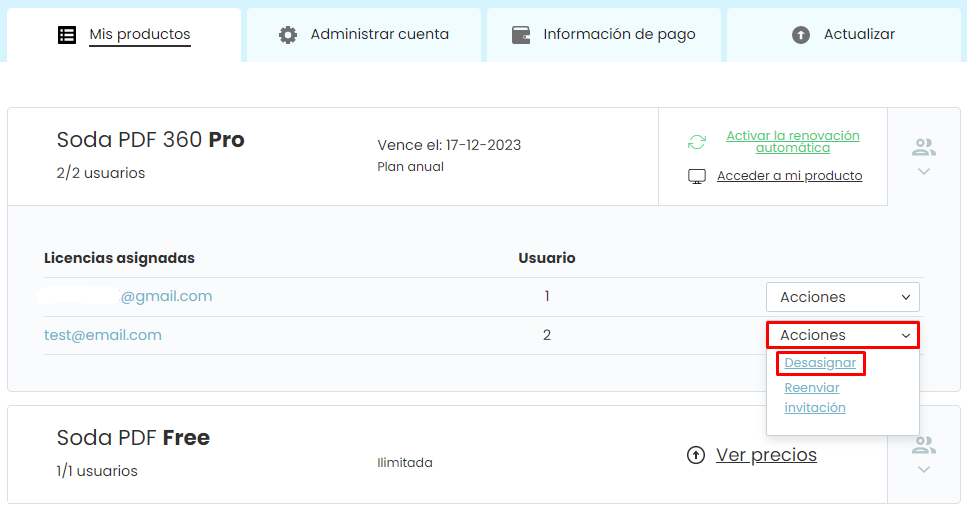The height and width of the screenshot is (509, 967).
Task: Click the 'Usuario' column header
Action: (x=546, y=258)
